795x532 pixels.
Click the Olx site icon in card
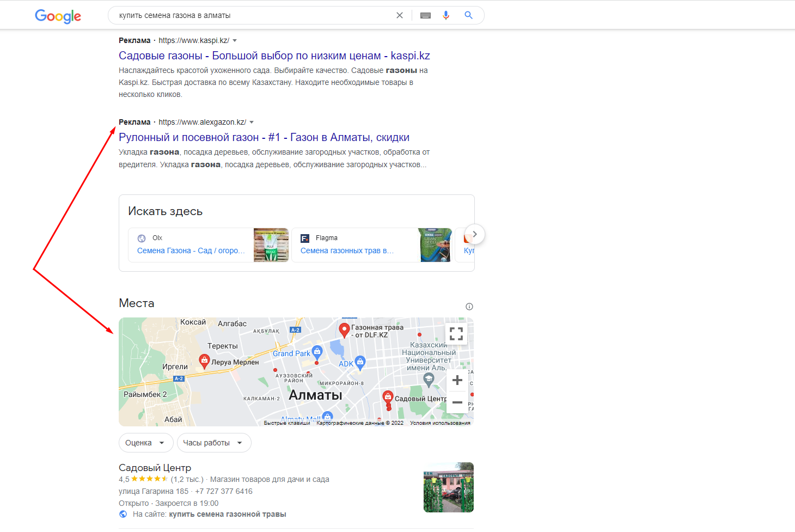click(142, 238)
